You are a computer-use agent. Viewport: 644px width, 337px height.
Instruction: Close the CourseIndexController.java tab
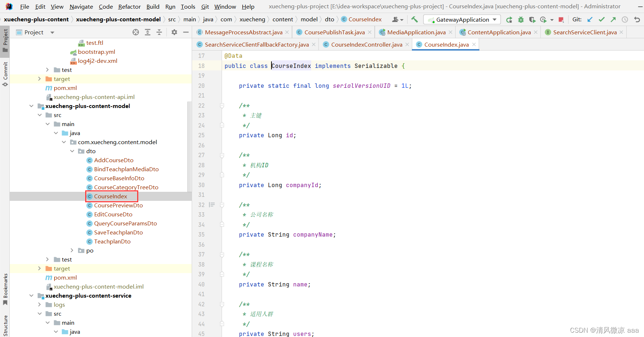click(x=407, y=44)
